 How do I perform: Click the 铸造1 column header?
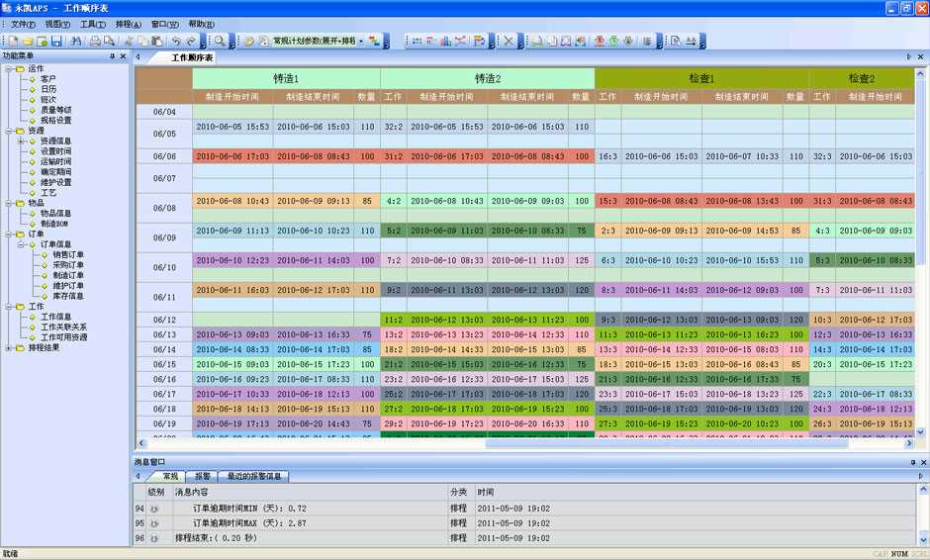point(286,78)
